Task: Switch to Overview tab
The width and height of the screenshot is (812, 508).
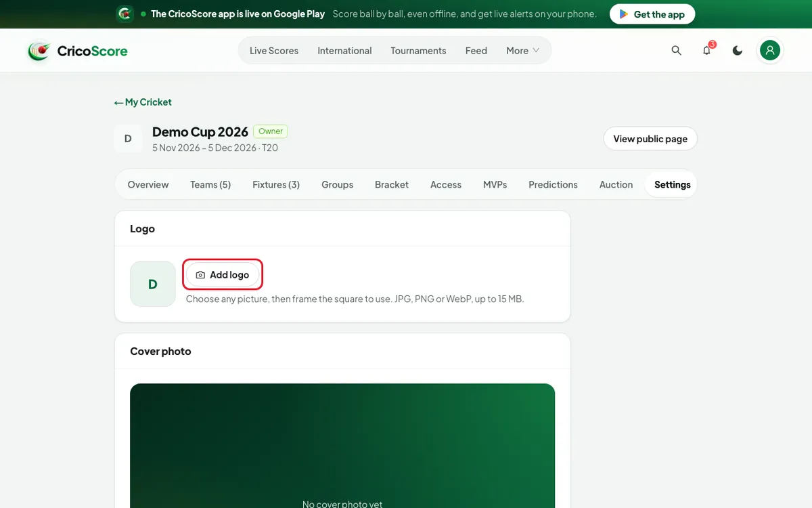Action: [x=148, y=184]
